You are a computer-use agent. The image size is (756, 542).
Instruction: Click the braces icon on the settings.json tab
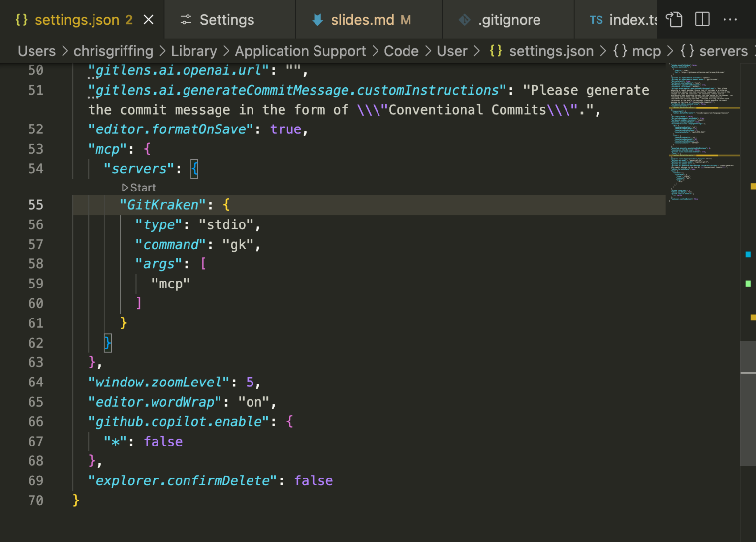[22, 20]
